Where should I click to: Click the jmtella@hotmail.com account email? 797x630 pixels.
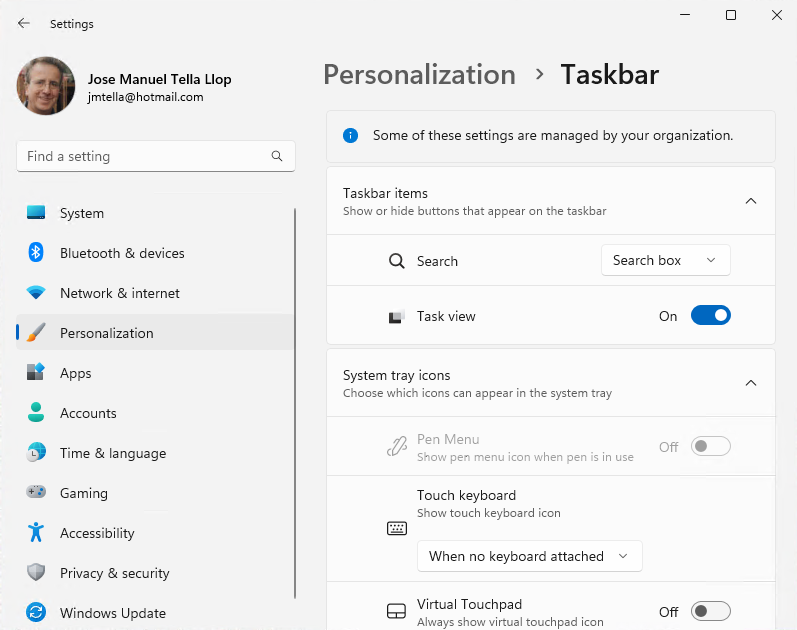pyautogui.click(x=145, y=97)
